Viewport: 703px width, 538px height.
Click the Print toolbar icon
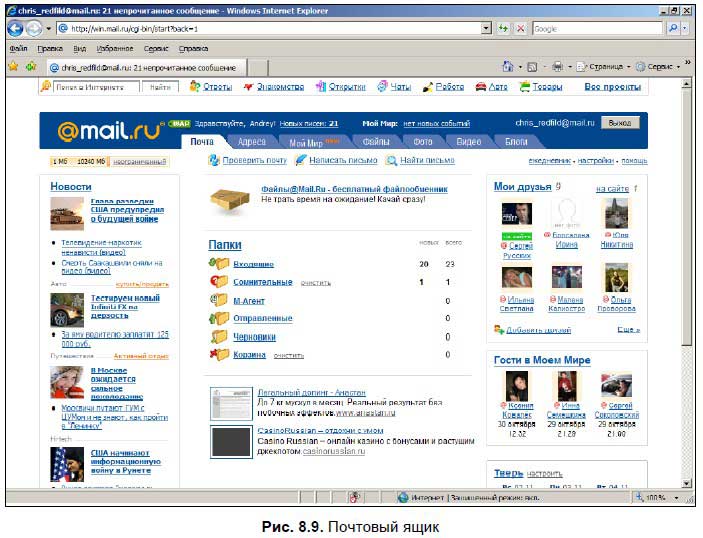tap(558, 67)
